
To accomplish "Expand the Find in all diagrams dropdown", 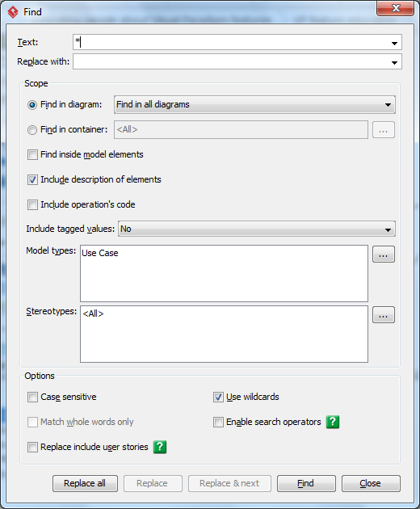I will (254, 104).
